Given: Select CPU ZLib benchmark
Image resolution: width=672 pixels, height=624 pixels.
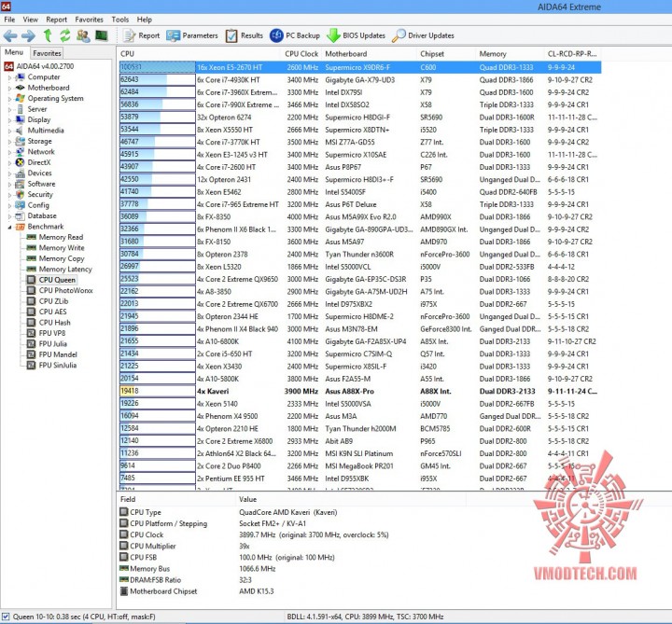Looking at the screenshot, I should point(48,301).
